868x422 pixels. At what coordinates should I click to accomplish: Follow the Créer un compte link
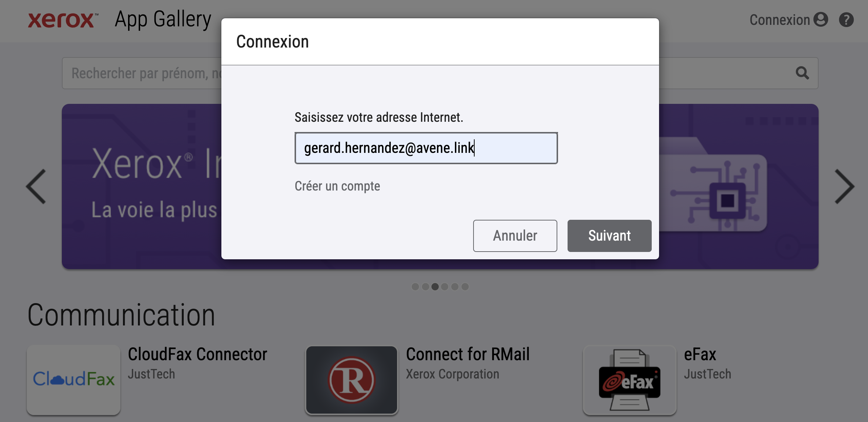click(x=337, y=186)
